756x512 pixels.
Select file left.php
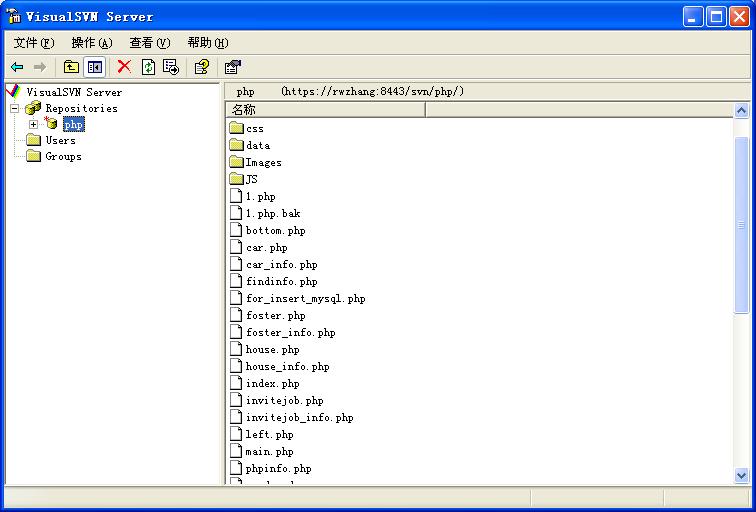point(270,434)
